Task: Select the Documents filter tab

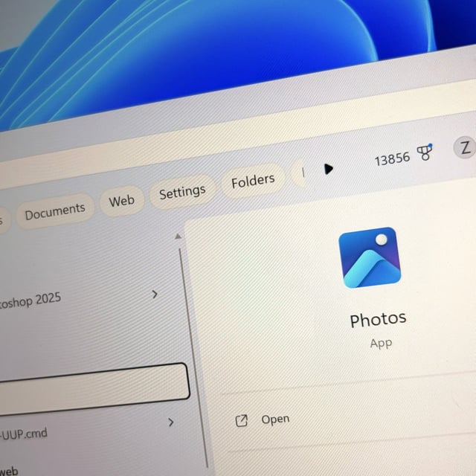Action: pyautogui.click(x=55, y=211)
